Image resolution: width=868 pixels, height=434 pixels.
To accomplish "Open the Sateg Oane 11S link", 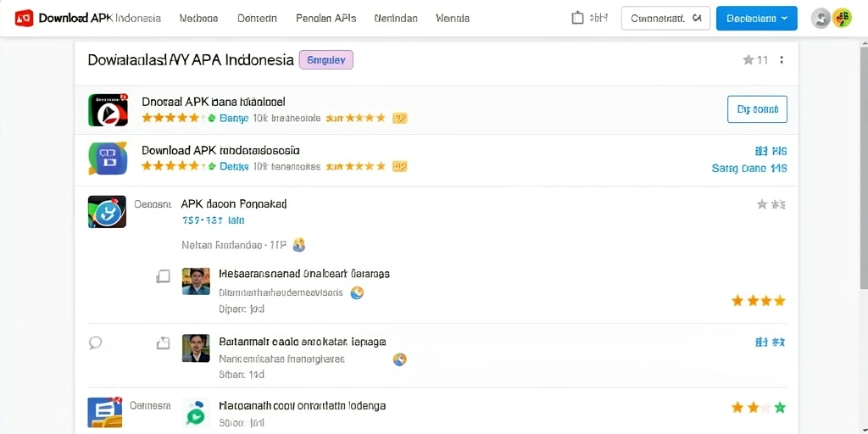I will click(x=749, y=169).
